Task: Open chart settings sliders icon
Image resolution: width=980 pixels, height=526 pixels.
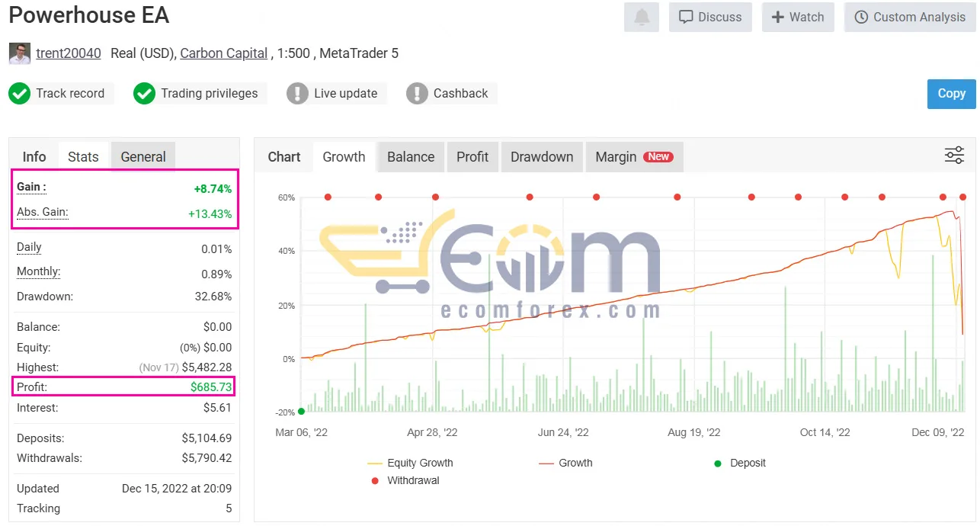Action: tap(954, 156)
